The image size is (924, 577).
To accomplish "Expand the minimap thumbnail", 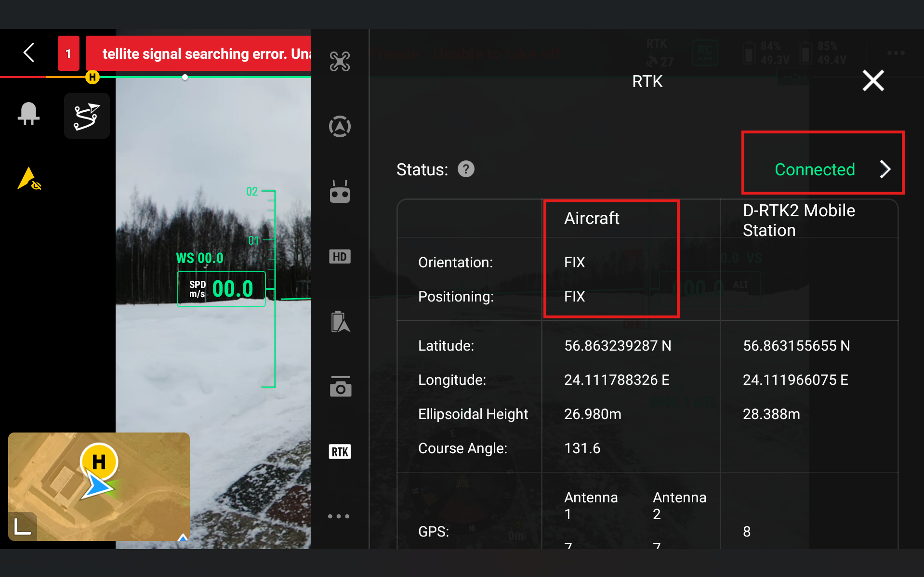I will 99,486.
